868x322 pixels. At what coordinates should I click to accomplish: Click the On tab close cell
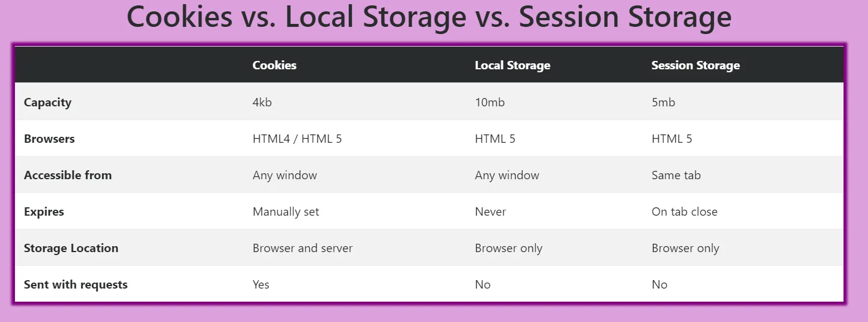[684, 211]
